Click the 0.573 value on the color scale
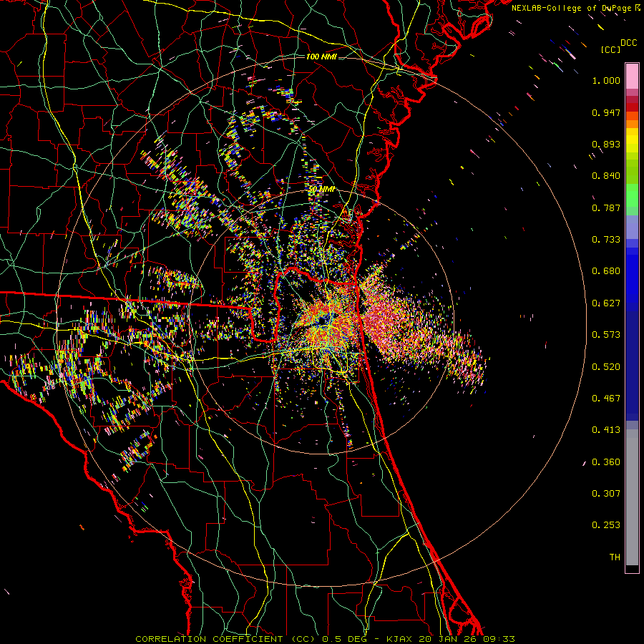 tap(606, 335)
